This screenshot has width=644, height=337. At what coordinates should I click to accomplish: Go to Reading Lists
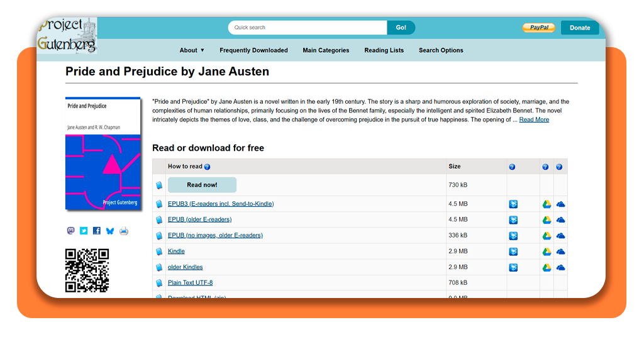pos(384,50)
